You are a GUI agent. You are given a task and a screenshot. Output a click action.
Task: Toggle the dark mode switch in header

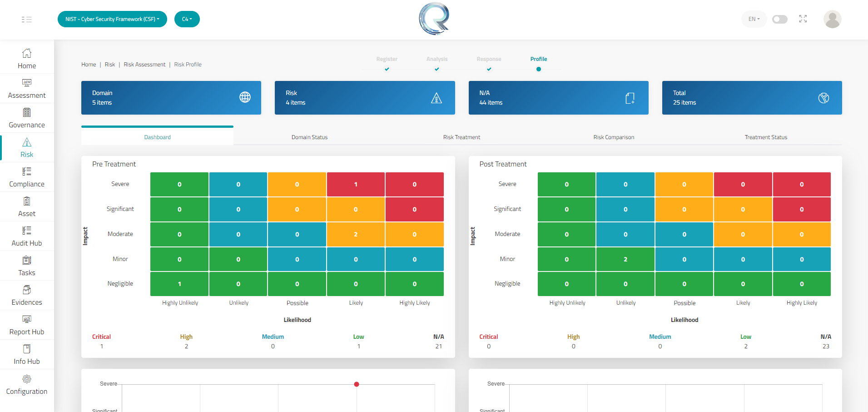tap(780, 19)
